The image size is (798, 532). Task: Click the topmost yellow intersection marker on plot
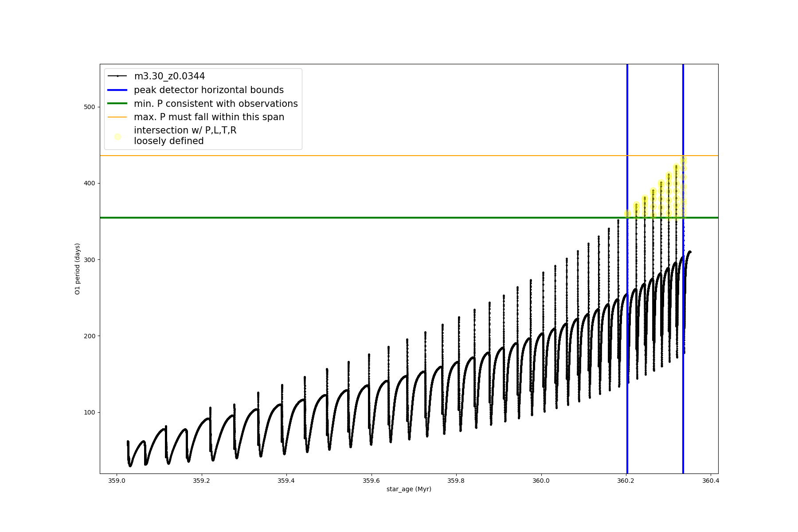click(683, 160)
